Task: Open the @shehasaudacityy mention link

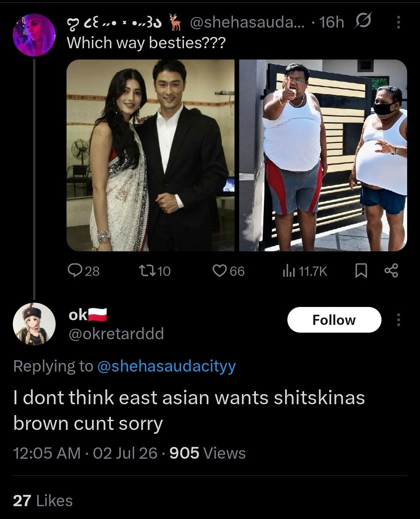Action: 166,366
